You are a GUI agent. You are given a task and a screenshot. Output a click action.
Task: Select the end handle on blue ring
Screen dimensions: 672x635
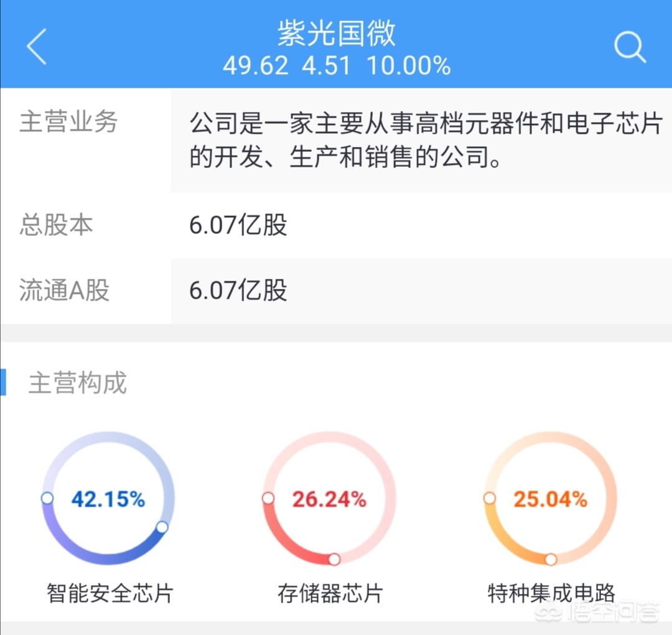click(162, 527)
